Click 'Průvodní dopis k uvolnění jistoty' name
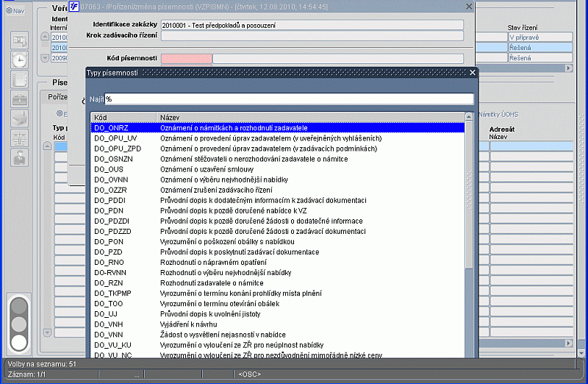The height and width of the screenshot is (384, 588). (210, 314)
